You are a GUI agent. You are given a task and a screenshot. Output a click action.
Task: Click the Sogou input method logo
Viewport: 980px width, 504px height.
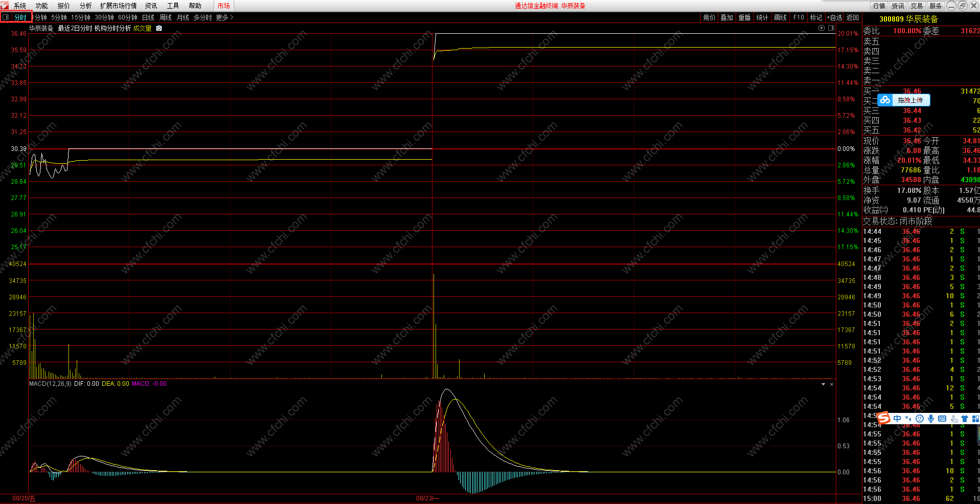point(883,418)
